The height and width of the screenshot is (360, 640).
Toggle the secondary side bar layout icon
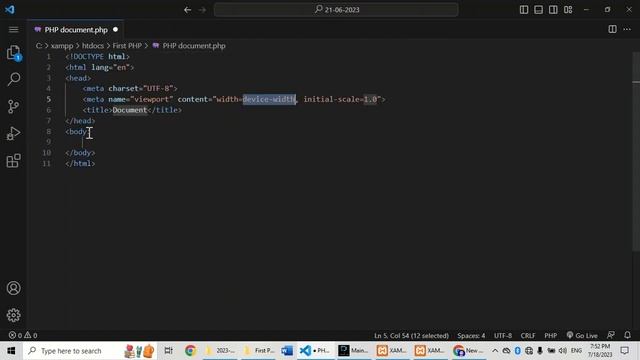[553, 10]
